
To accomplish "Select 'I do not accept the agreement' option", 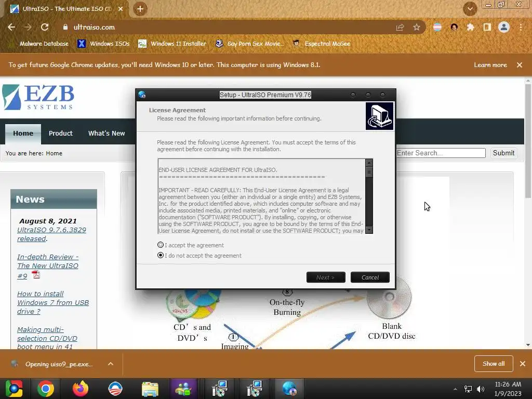I will pos(161,255).
